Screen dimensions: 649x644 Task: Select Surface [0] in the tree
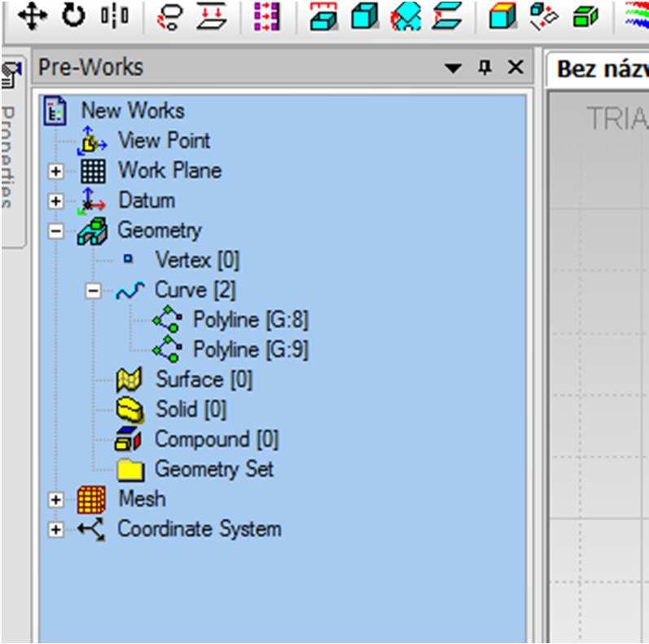204,379
